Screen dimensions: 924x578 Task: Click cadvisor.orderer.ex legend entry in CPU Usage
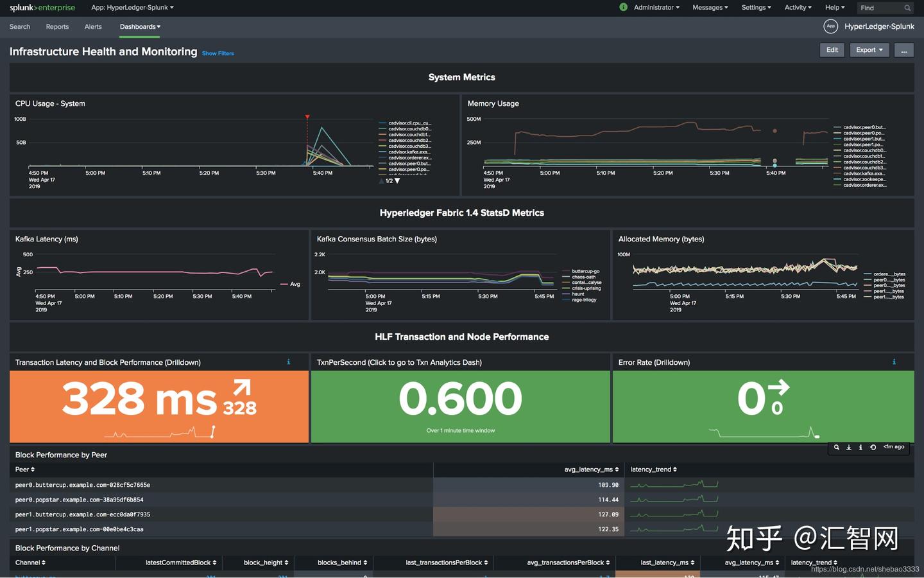pyautogui.click(x=406, y=157)
